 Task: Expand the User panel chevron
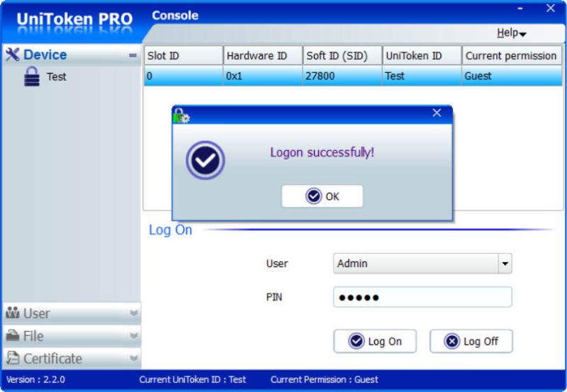point(133,313)
